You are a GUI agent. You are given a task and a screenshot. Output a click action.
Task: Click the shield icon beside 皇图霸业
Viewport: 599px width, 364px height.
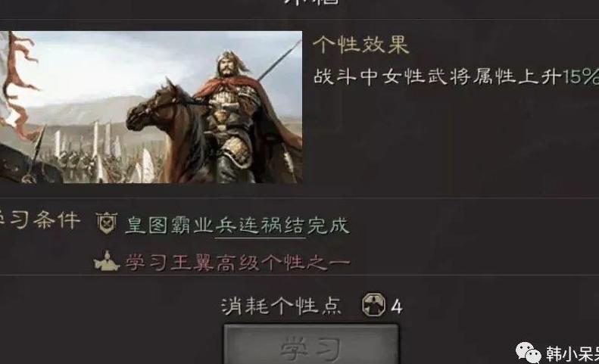point(106,223)
